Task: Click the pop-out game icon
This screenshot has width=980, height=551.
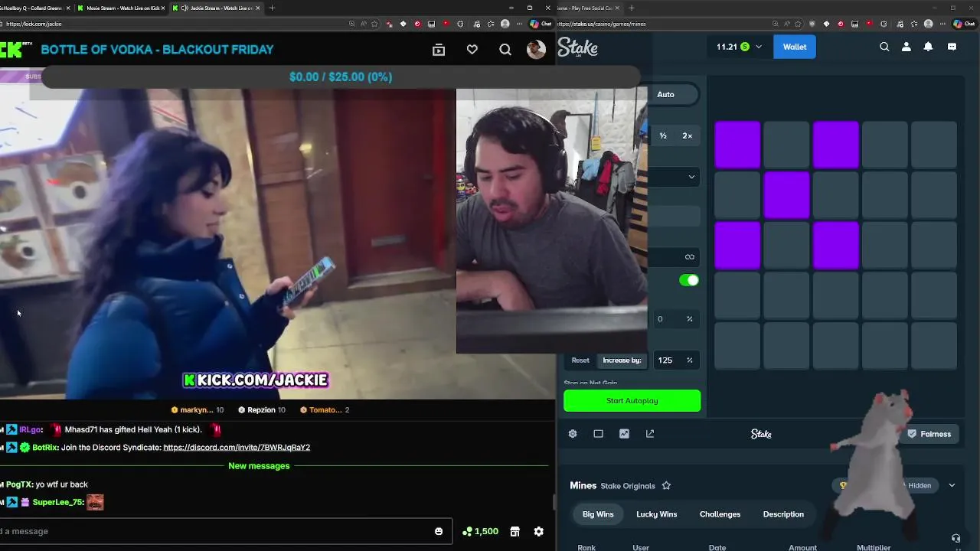Action: (650, 434)
